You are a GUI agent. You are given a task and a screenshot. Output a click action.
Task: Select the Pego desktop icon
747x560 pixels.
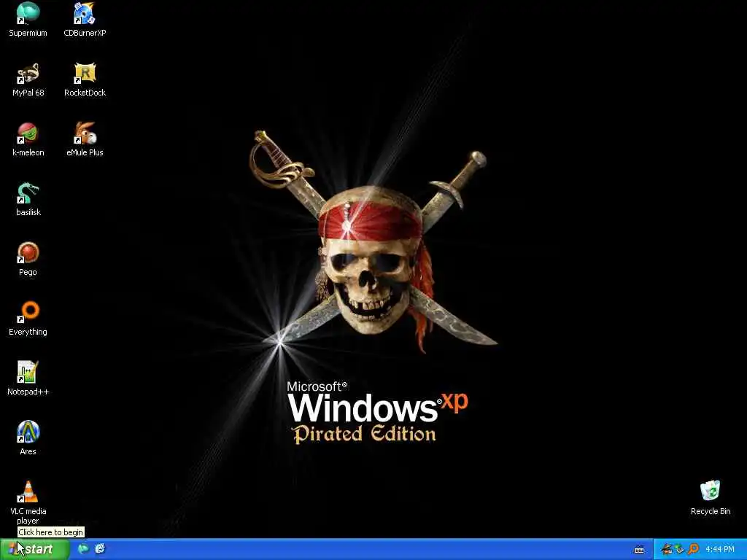[28, 259]
